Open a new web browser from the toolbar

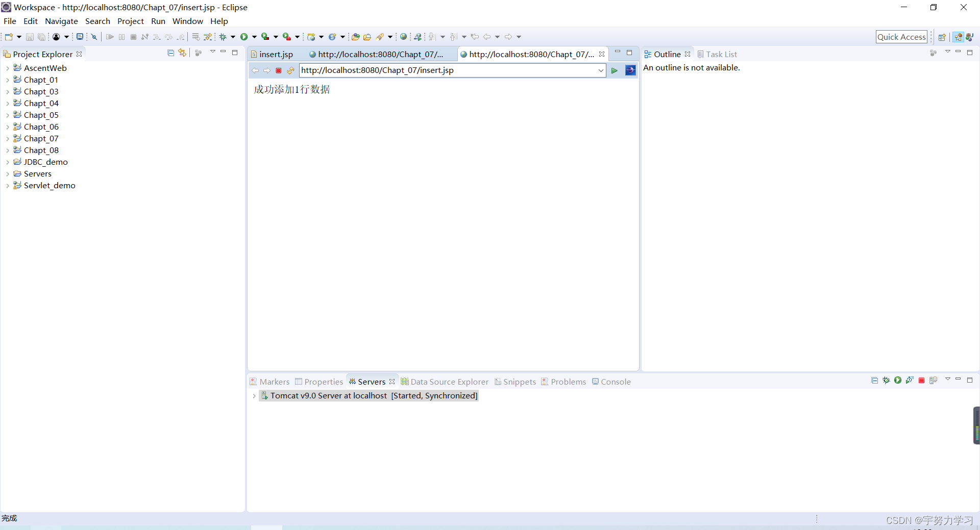(x=403, y=37)
